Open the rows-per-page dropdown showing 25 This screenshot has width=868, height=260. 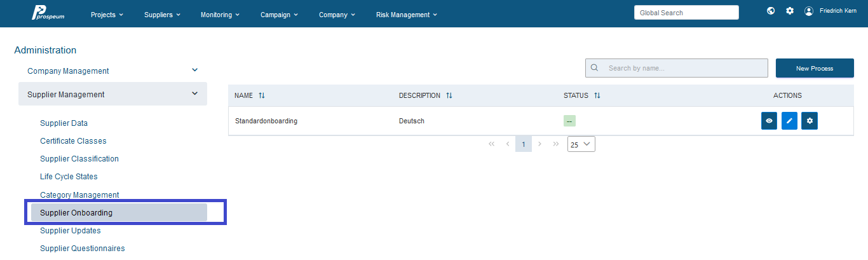tap(581, 144)
